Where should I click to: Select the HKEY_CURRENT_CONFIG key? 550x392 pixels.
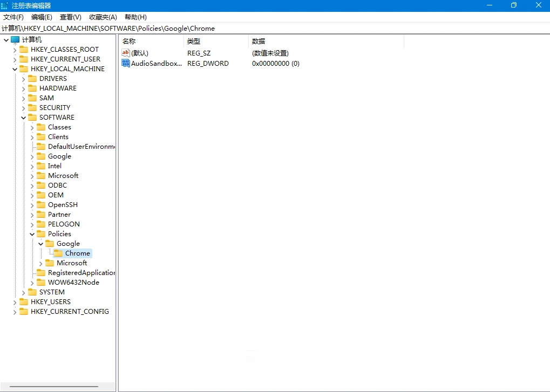(x=70, y=312)
